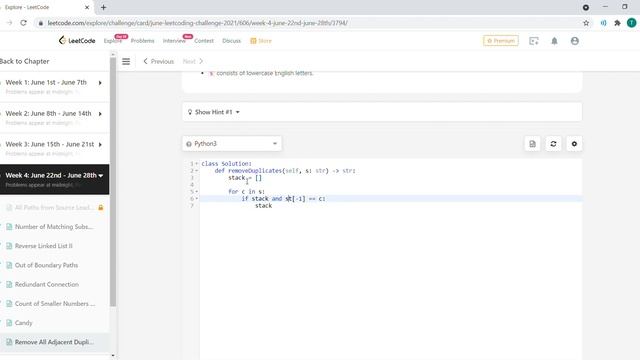Expand Week 2: June 8th - June 14th

point(55,118)
